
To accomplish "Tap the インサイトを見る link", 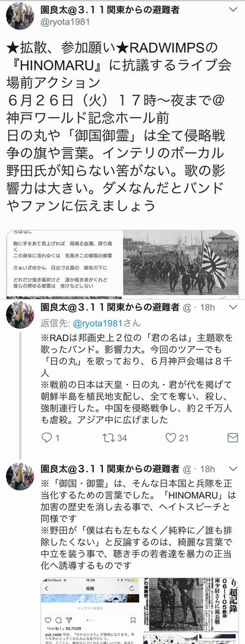I will [x=90, y=608].
